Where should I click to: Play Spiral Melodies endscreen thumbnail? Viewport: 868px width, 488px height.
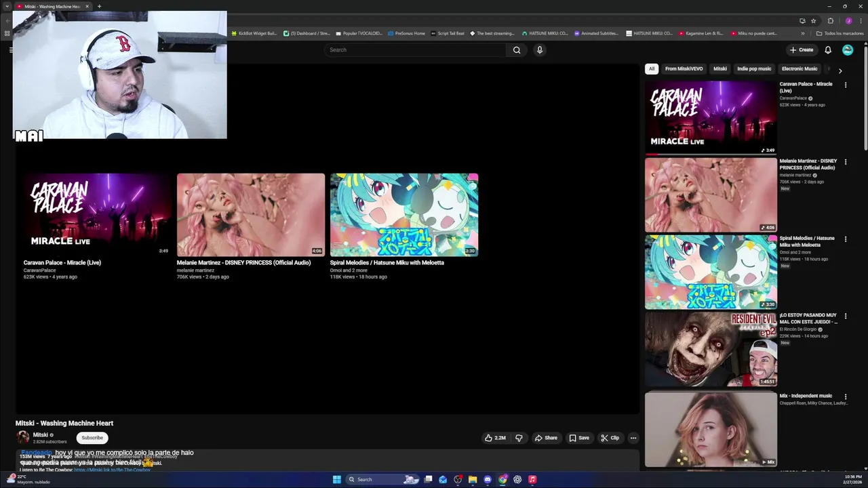pos(404,215)
